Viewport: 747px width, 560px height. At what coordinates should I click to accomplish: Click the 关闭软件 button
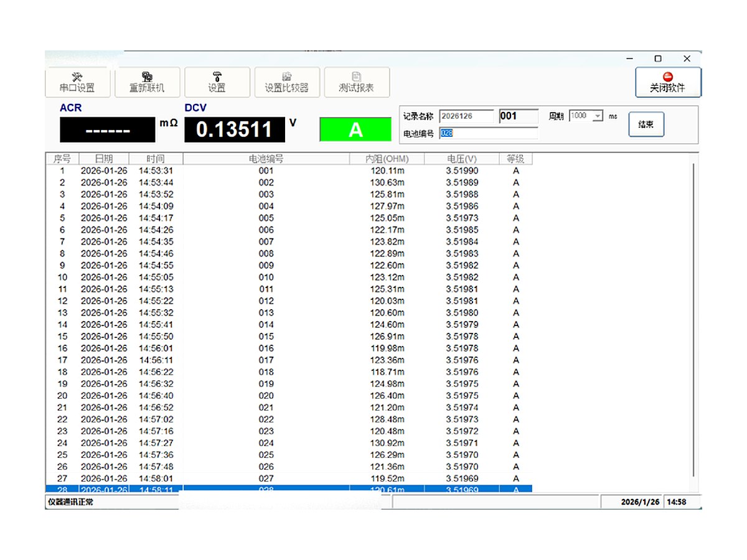pos(668,82)
